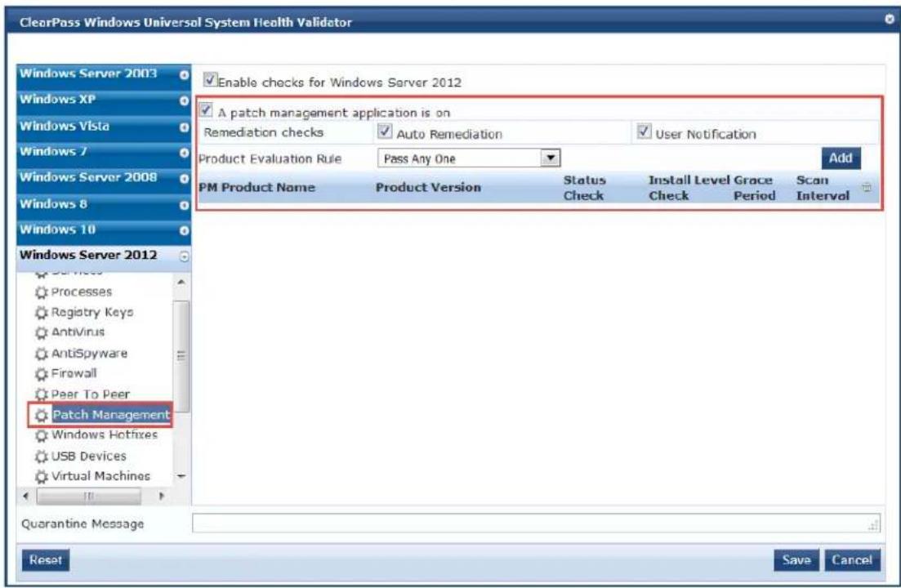Select USB Devices in the tree

pos(88,456)
